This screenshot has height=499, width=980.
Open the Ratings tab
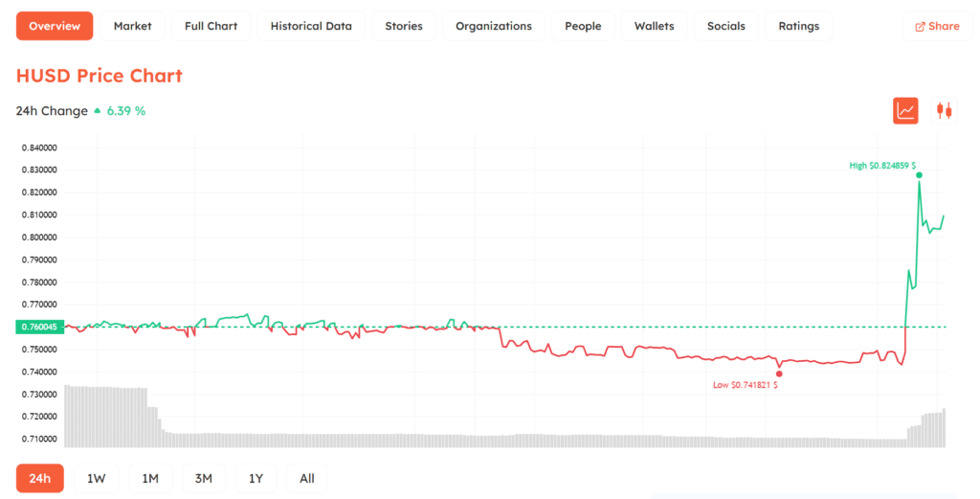tap(799, 26)
